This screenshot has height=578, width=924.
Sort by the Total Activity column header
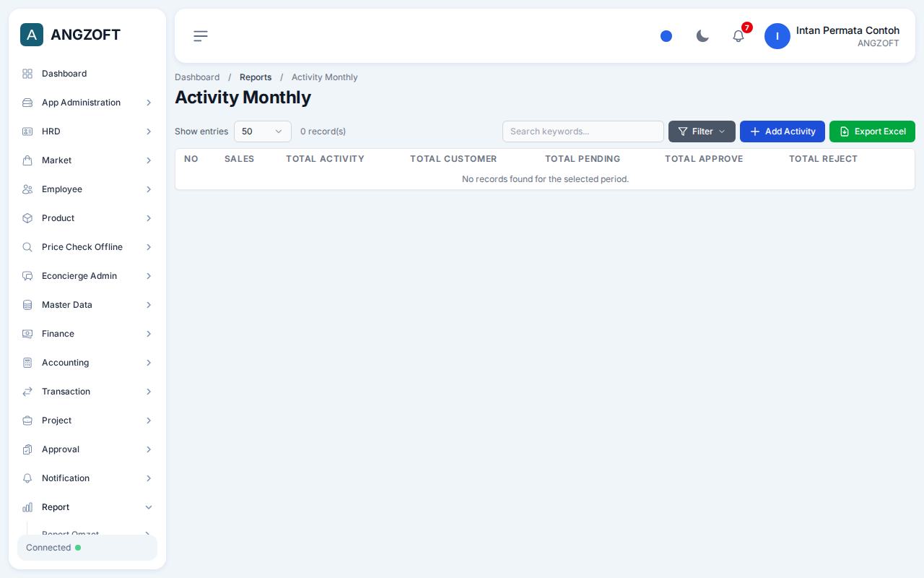[325, 159]
